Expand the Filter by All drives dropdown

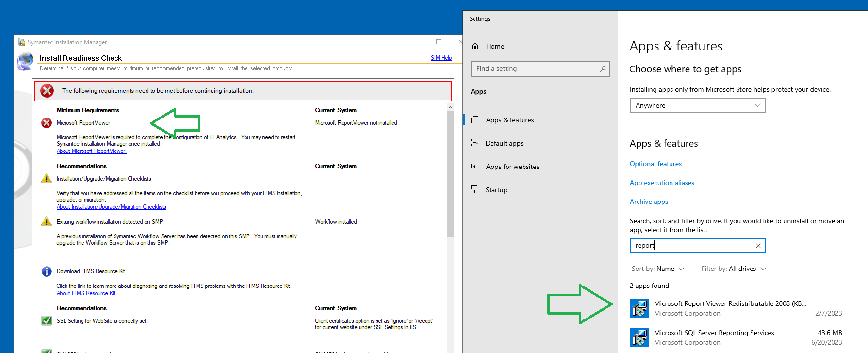pyautogui.click(x=734, y=269)
